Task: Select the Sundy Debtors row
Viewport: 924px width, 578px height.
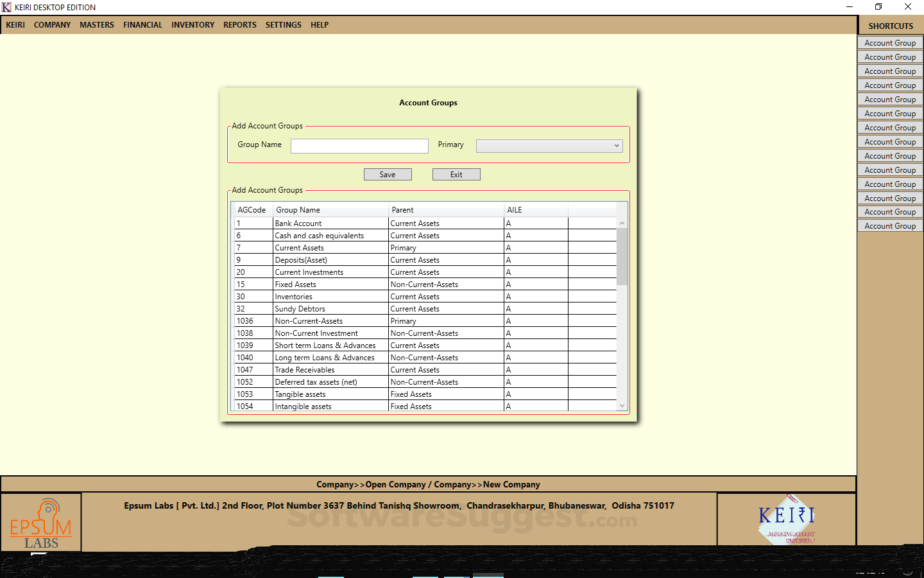Action: click(331, 308)
